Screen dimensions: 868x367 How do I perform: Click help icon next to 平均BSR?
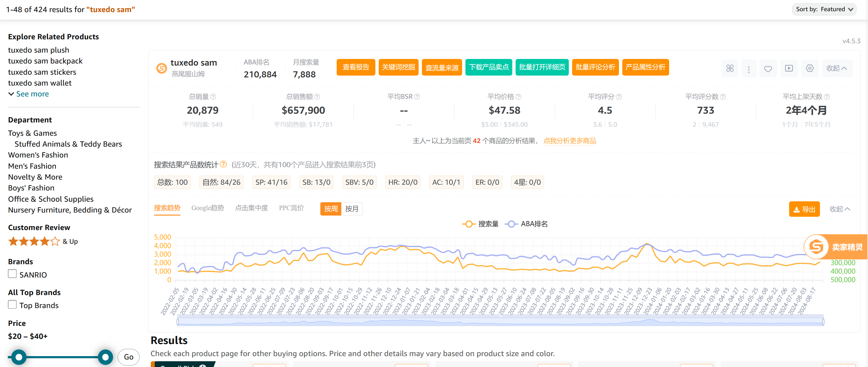[417, 97]
